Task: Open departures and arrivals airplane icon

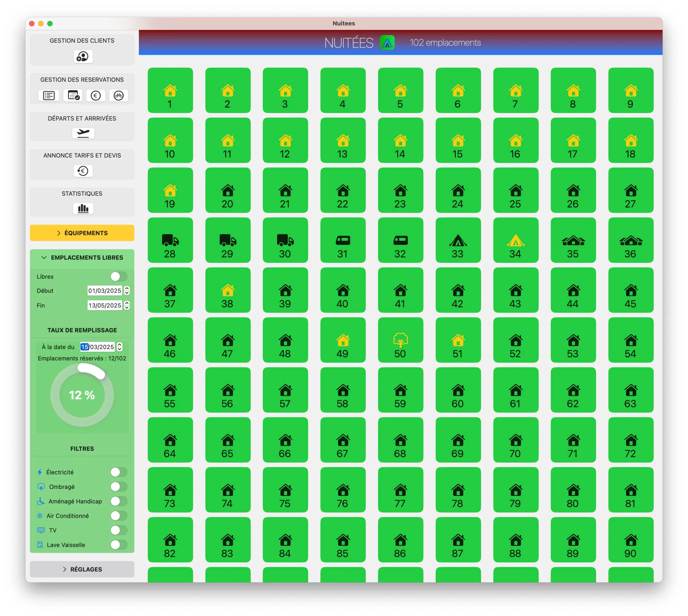Action: 83,133
